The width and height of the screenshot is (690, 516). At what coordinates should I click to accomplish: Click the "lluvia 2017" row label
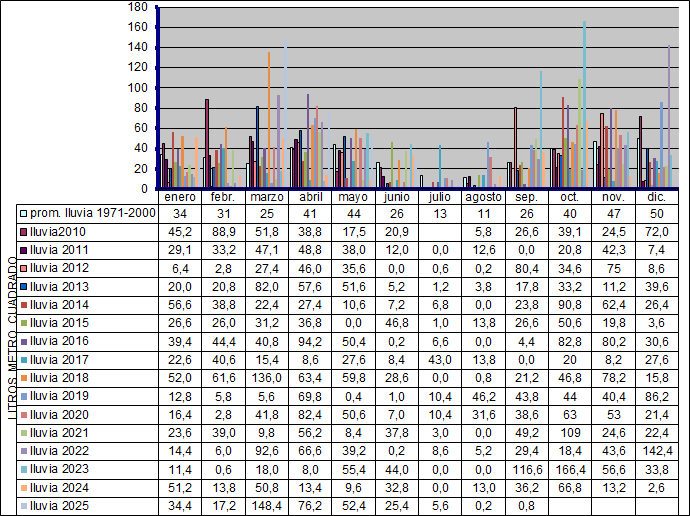[x=63, y=359]
